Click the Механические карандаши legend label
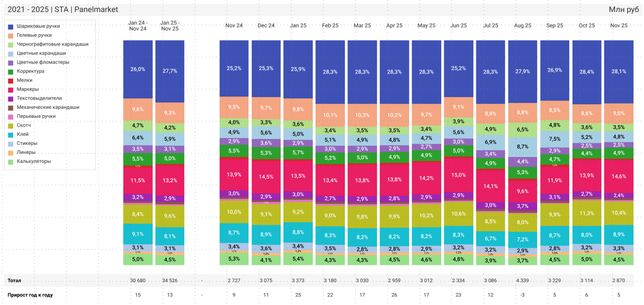Viewport: 644px width, 305px height. point(48,107)
